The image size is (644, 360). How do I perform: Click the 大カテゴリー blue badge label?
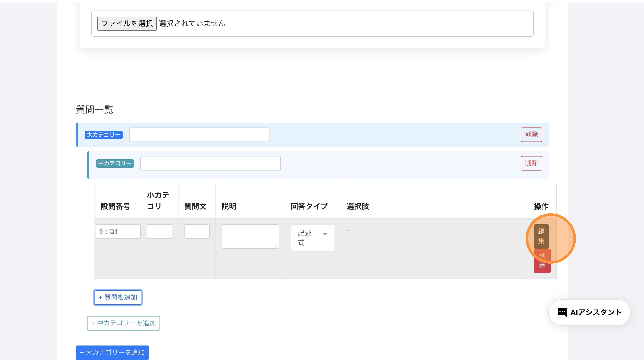(x=103, y=135)
